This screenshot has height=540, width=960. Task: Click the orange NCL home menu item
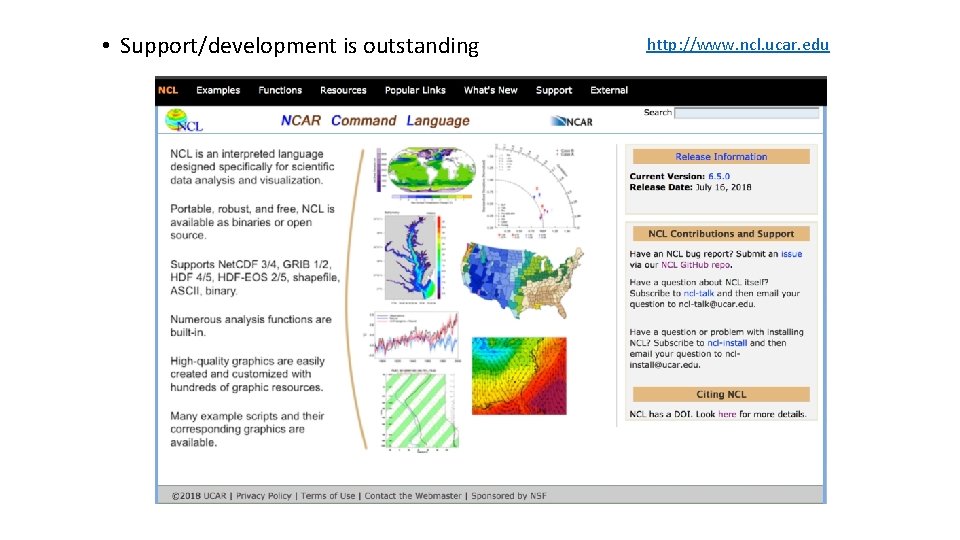[x=168, y=90]
